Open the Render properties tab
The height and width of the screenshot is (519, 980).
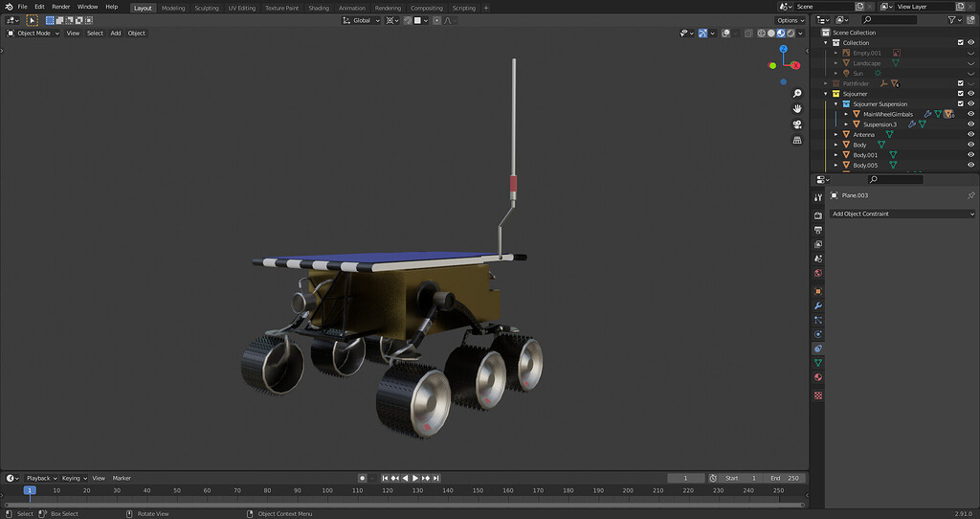tap(818, 215)
